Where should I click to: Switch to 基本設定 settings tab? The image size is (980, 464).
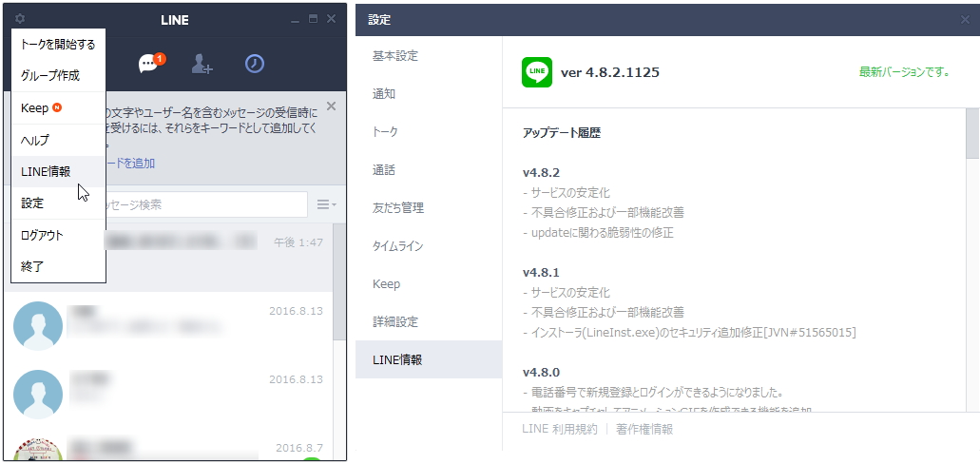click(x=429, y=56)
